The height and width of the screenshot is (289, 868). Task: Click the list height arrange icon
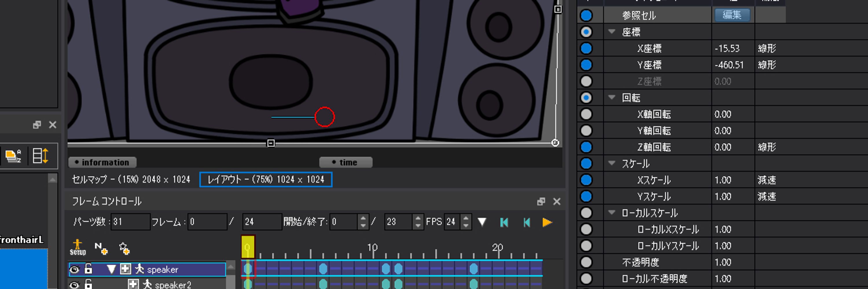point(41,156)
